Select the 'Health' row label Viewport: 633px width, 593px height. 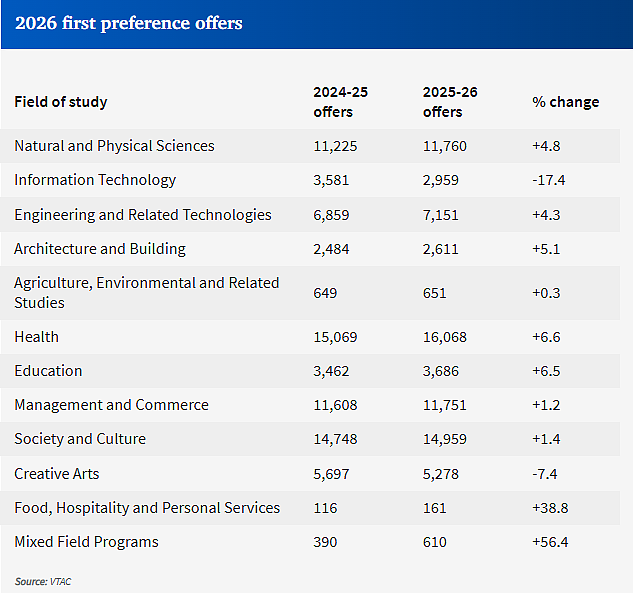36,337
